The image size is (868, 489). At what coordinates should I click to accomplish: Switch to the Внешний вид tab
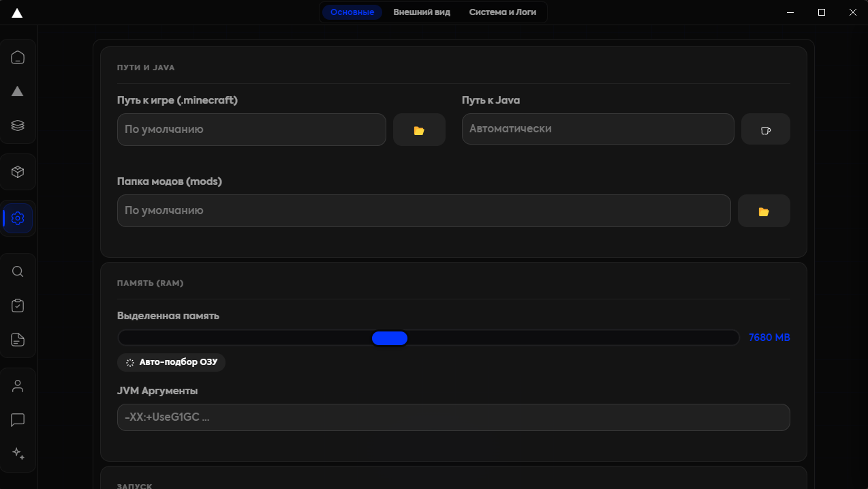[x=422, y=12]
